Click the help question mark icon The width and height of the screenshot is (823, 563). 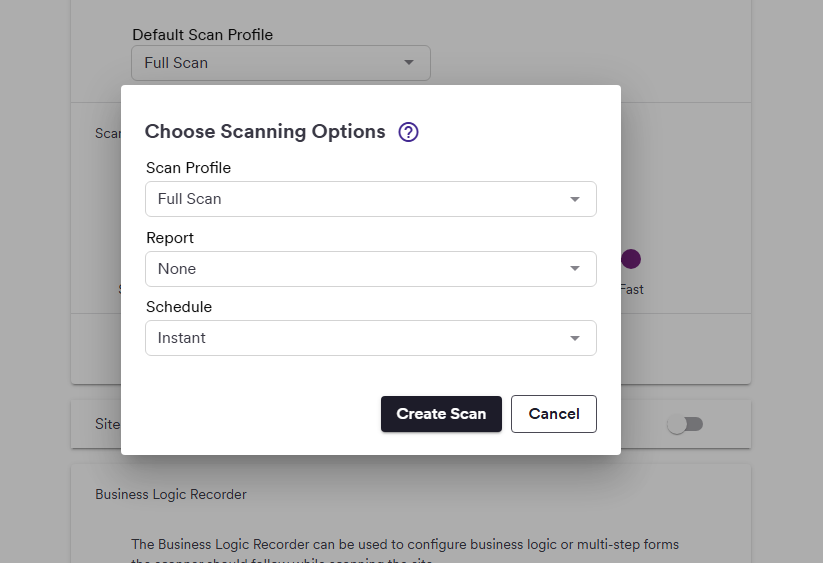click(x=408, y=132)
